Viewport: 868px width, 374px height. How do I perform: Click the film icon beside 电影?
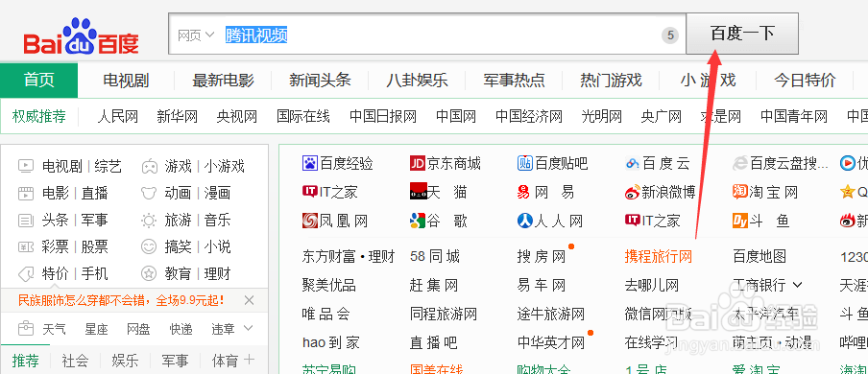(x=26, y=193)
